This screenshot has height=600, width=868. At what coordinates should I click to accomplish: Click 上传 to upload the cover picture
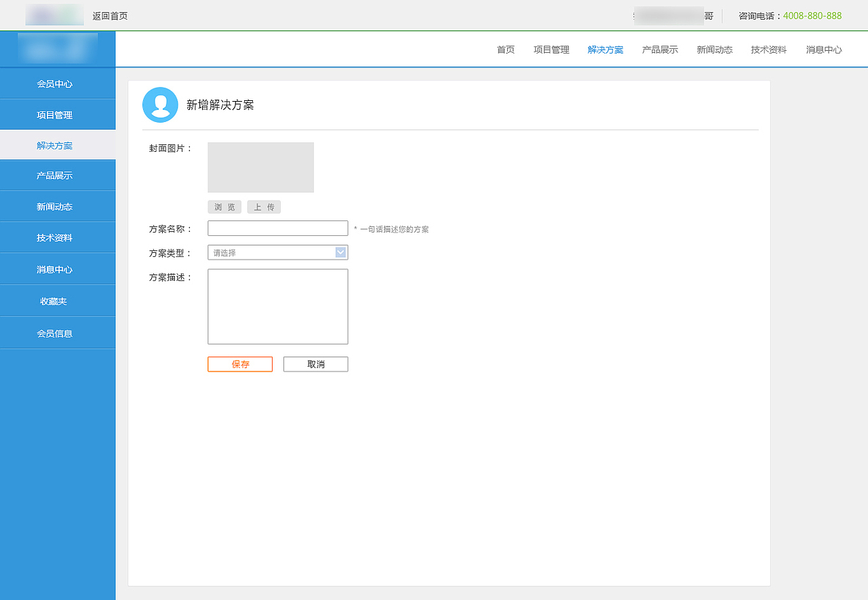pos(264,206)
